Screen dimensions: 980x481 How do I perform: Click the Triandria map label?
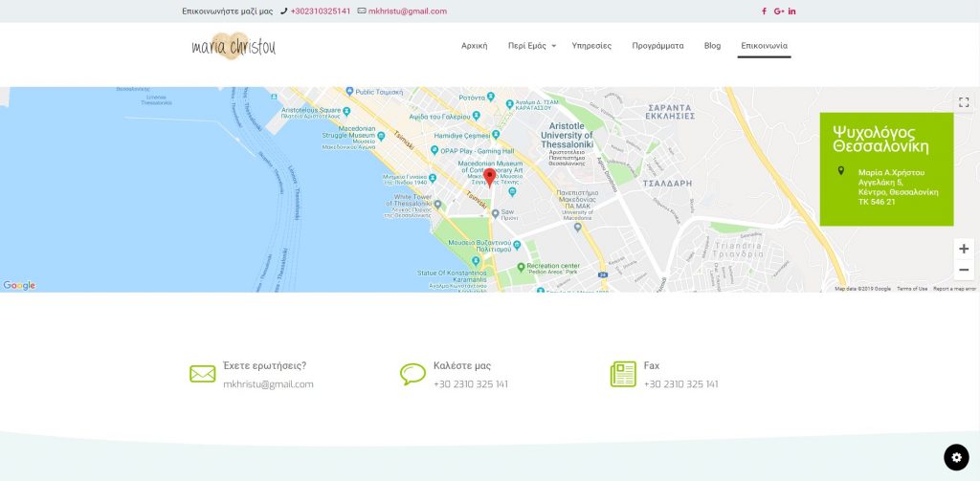tap(740, 246)
